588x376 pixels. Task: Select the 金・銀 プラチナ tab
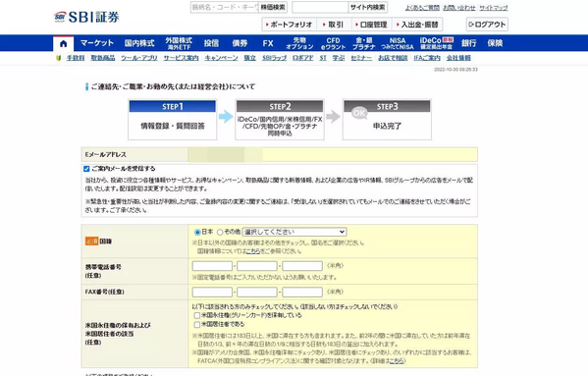(x=364, y=43)
